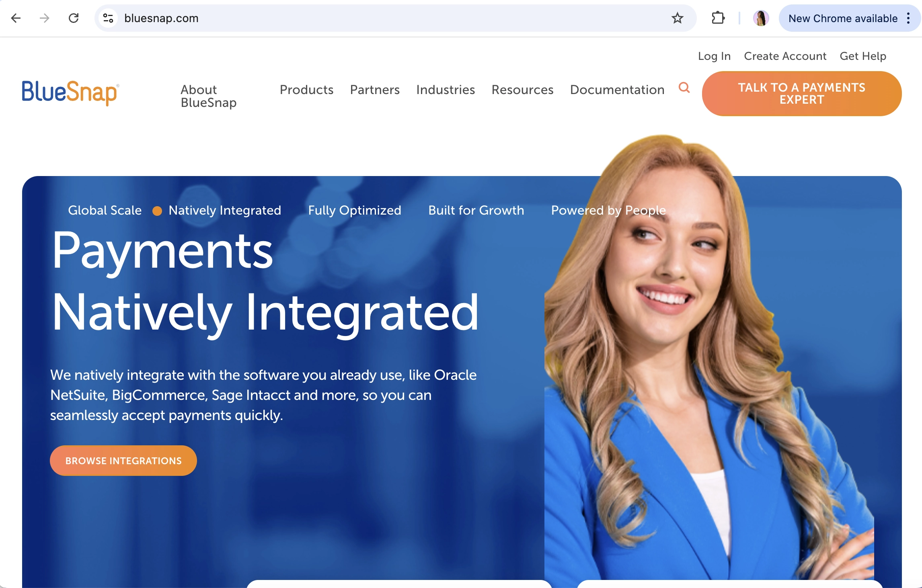Viewport: 922px width, 588px height.
Task: Switch to Global Scale slide tab
Action: pos(105,210)
